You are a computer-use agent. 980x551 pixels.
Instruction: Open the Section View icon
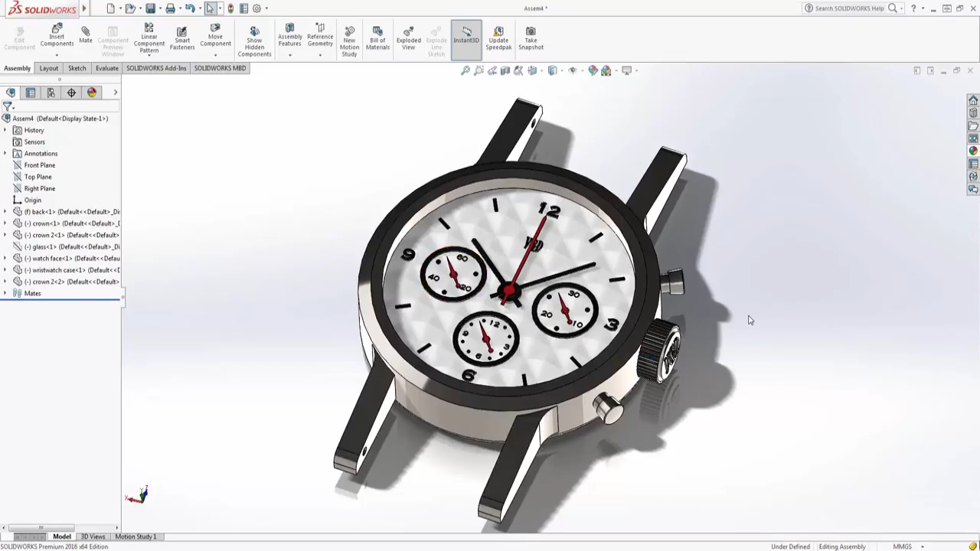pos(505,70)
